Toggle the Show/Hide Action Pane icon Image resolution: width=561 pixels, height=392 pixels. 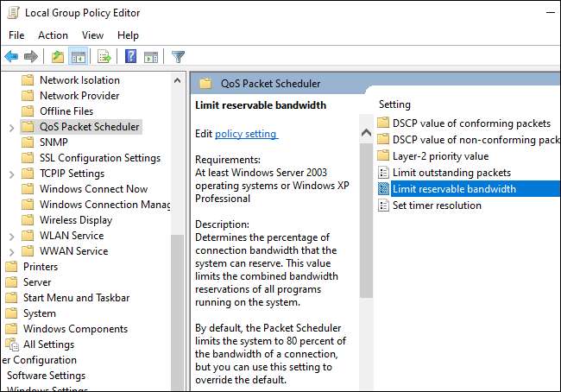click(x=151, y=57)
